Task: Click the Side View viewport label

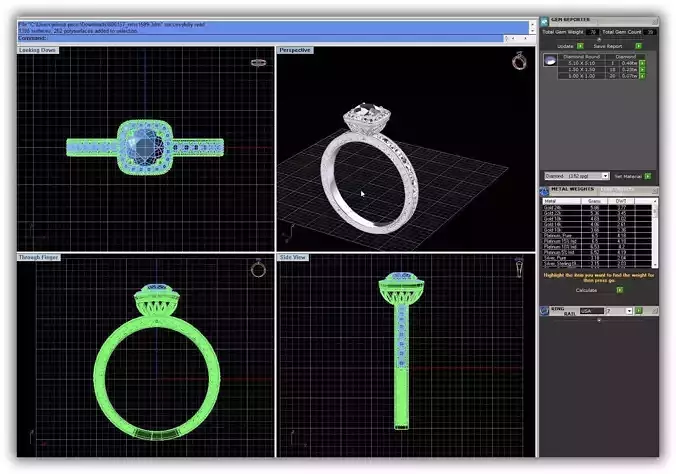Action: pyautogui.click(x=293, y=257)
